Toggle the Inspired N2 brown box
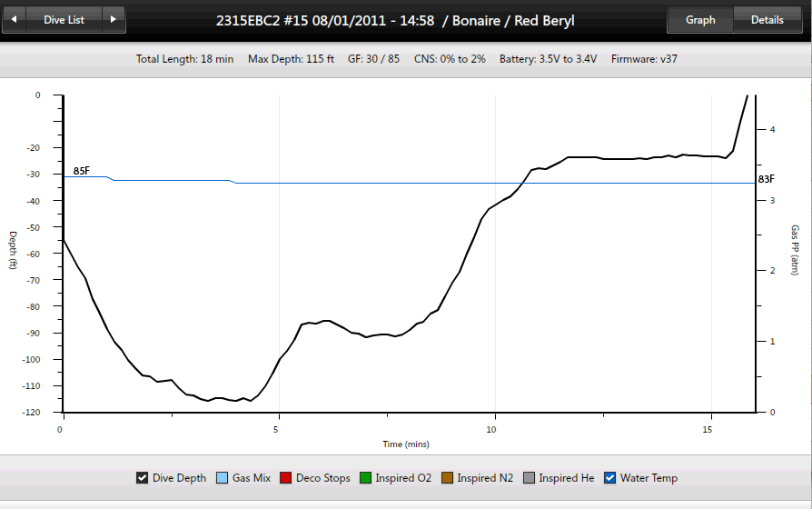Viewport: 812px width, 509px height. click(x=447, y=478)
